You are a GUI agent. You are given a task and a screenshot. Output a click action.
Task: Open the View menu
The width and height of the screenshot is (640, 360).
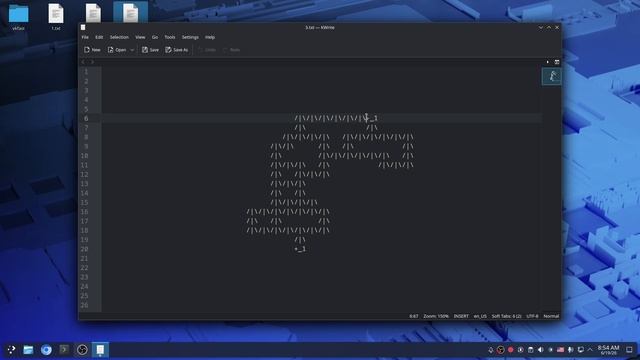pos(140,37)
